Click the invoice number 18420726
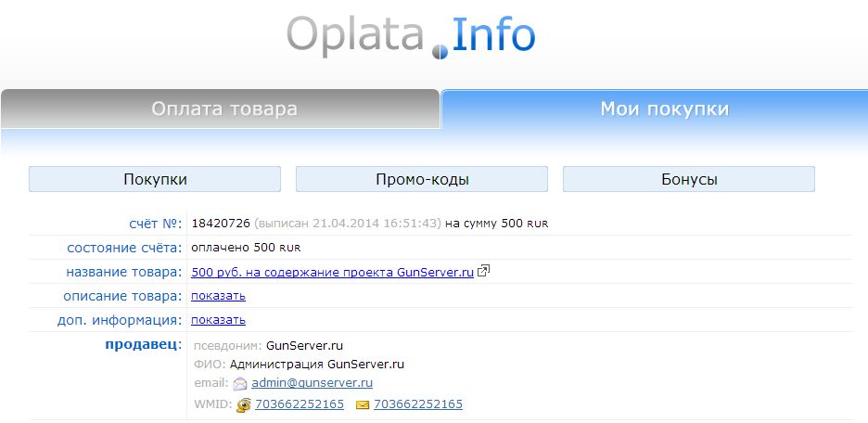Screen dimensions: 868x423 click(x=218, y=224)
